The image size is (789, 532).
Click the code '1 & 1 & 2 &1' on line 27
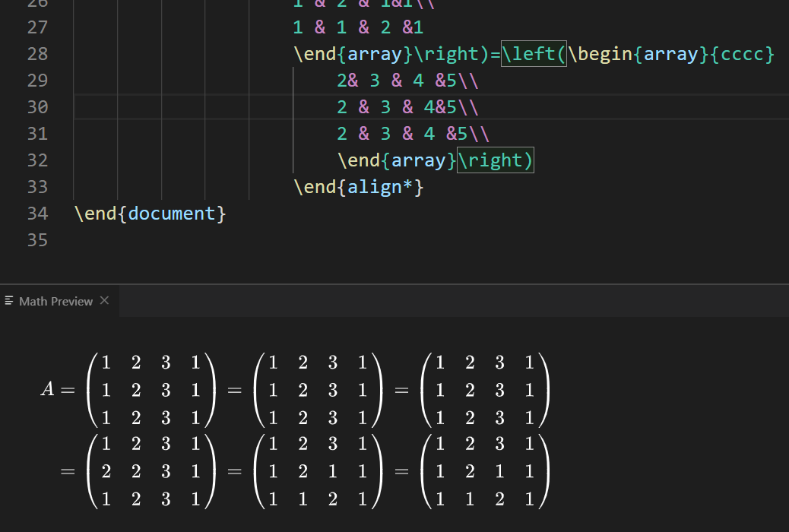(x=358, y=27)
